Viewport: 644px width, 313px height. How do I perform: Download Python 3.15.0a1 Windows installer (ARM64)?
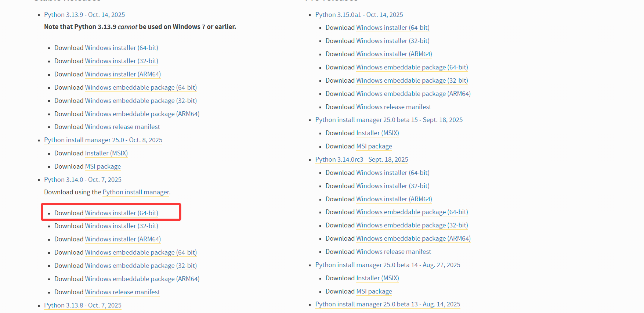[394, 54]
